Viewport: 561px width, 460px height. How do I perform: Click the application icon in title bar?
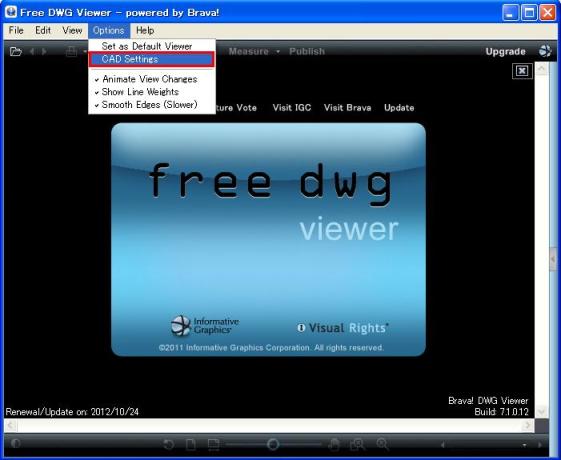11,12
